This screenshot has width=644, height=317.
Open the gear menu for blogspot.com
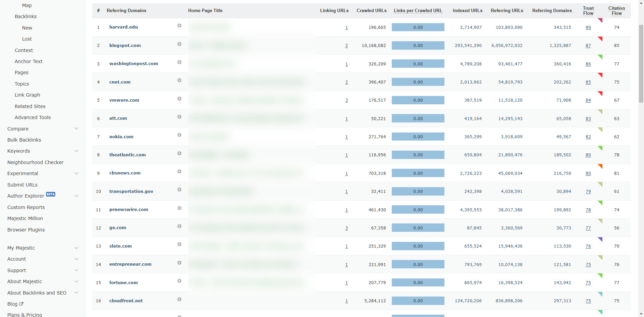coord(179,44)
